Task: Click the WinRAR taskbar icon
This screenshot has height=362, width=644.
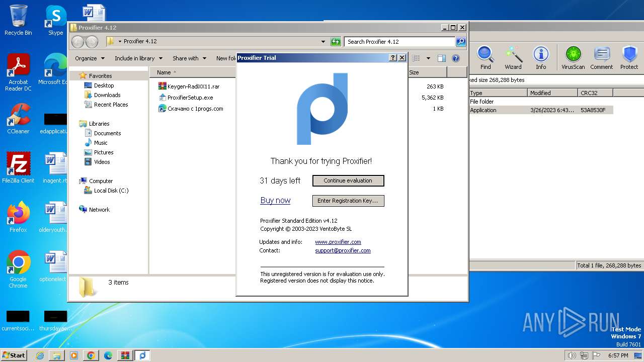Action: click(x=125, y=355)
